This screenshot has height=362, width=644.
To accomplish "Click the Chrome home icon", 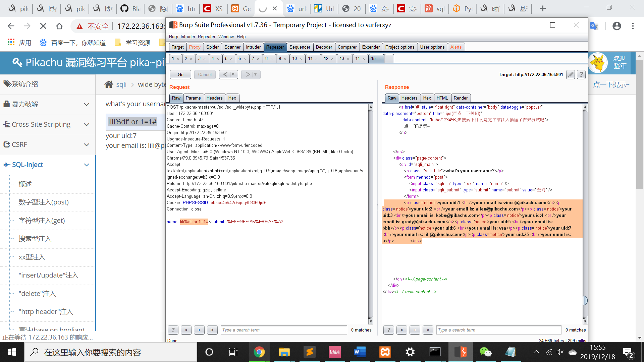I will (x=59, y=26).
